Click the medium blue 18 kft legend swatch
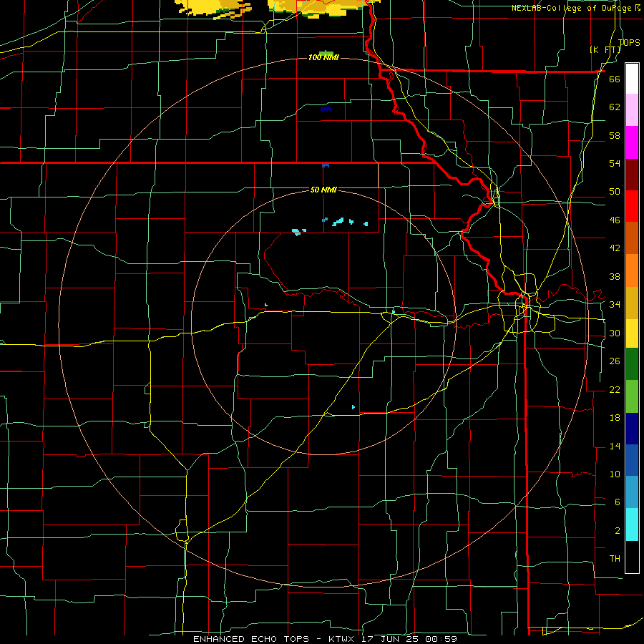The height and width of the screenshot is (644, 644). pyautogui.click(x=632, y=460)
